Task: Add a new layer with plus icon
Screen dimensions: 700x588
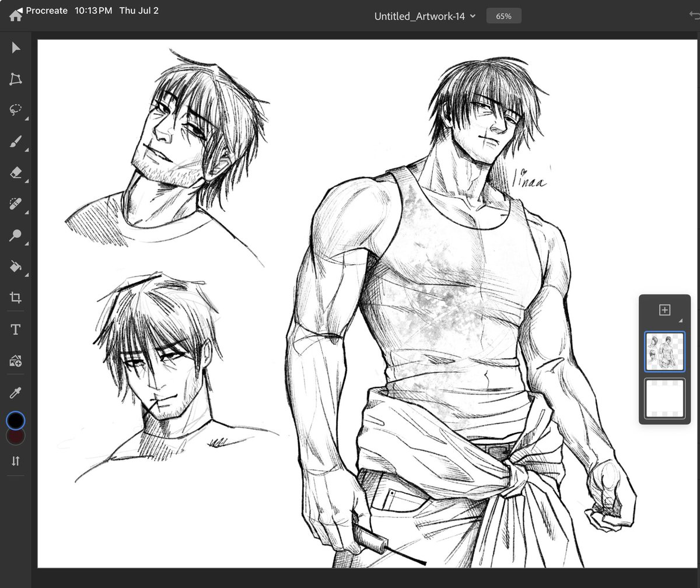Action: [664, 310]
